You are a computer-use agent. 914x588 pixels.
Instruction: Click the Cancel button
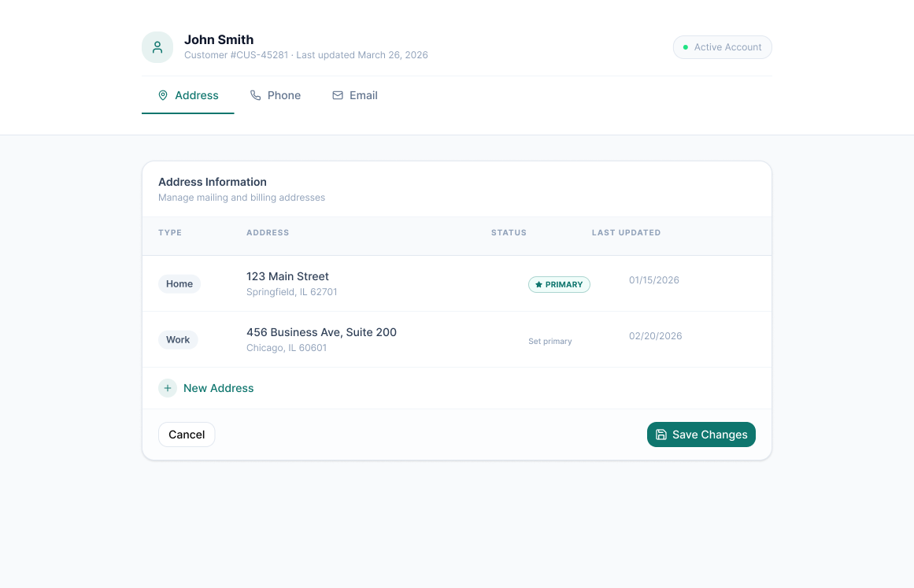[187, 435]
